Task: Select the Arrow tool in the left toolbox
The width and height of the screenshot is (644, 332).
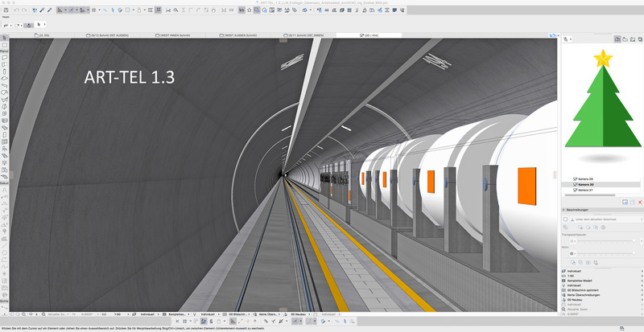Action: click(x=5, y=37)
